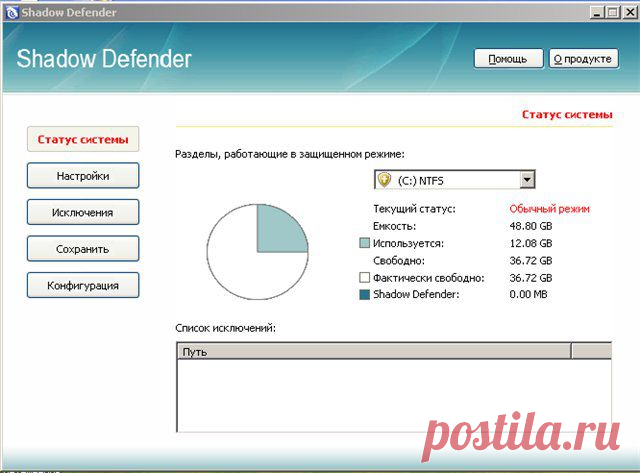Click the shield icon in the drive selector

click(384, 180)
